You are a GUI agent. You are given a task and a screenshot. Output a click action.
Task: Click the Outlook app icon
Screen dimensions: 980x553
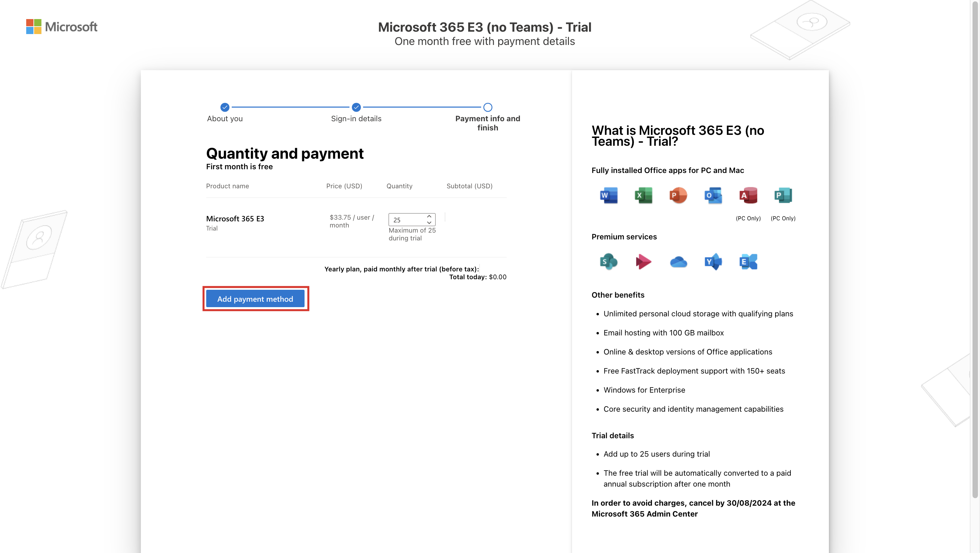713,195
